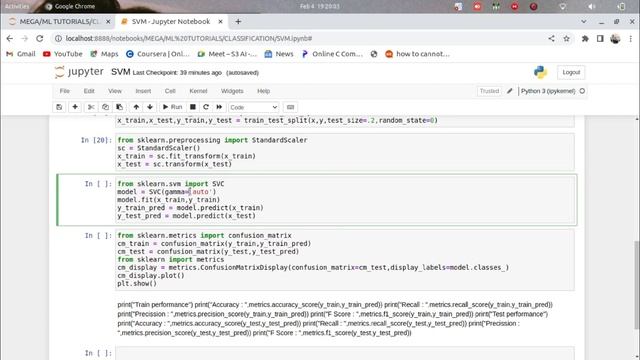Open Chrome profile avatar
This screenshot has height=360, width=640.
[615, 38]
